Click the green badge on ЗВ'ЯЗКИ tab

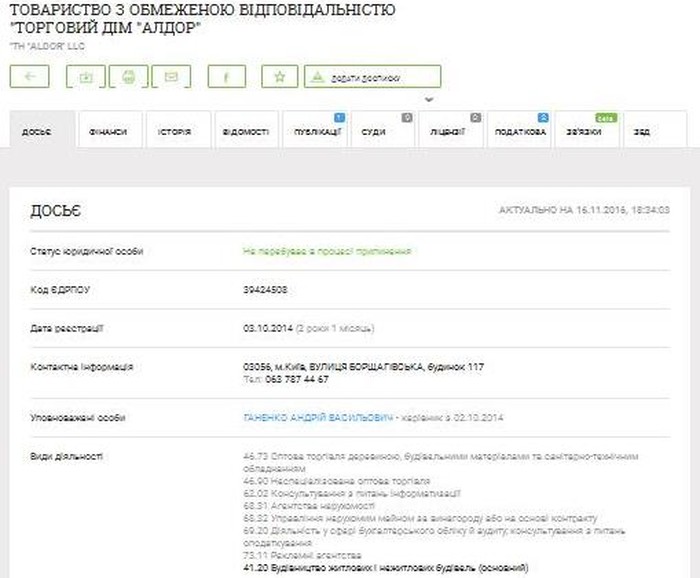pos(606,118)
